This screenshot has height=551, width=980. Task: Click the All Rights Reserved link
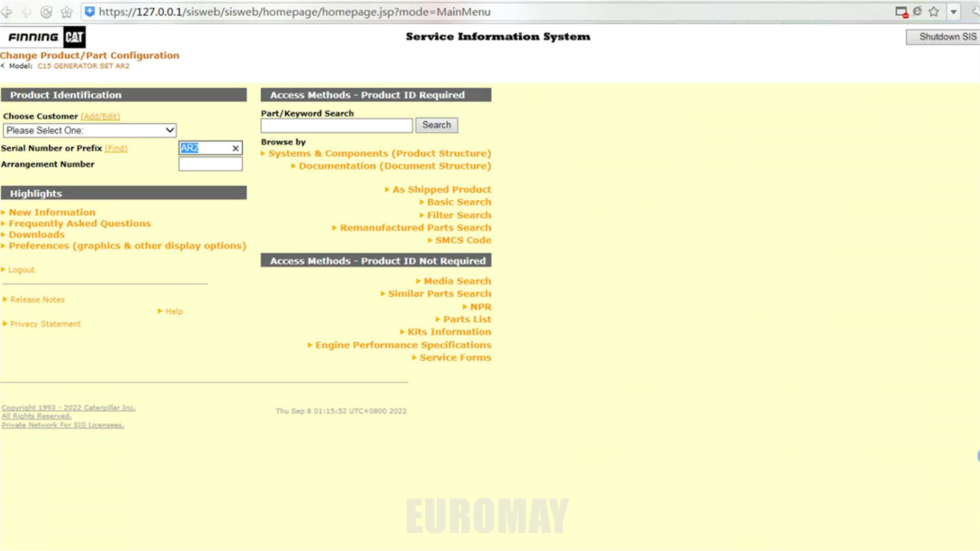pyautogui.click(x=36, y=416)
